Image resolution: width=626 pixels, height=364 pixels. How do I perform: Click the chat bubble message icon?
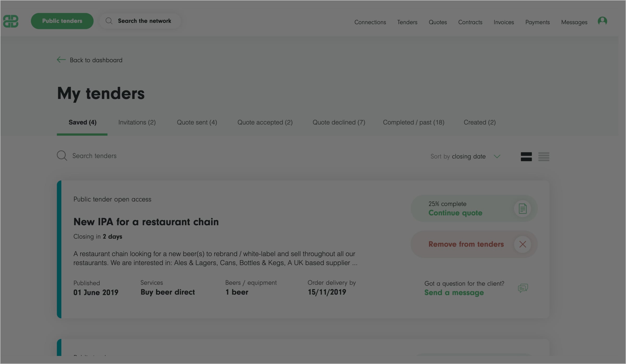click(x=523, y=288)
